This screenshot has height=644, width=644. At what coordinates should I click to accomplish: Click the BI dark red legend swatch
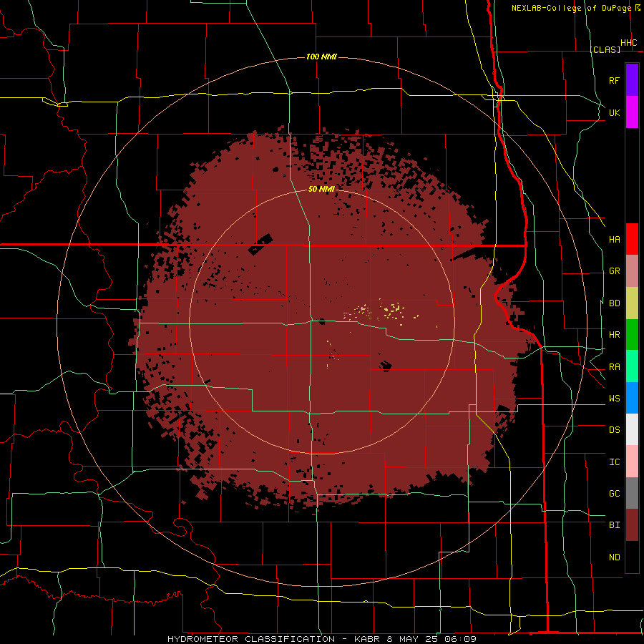[632, 525]
